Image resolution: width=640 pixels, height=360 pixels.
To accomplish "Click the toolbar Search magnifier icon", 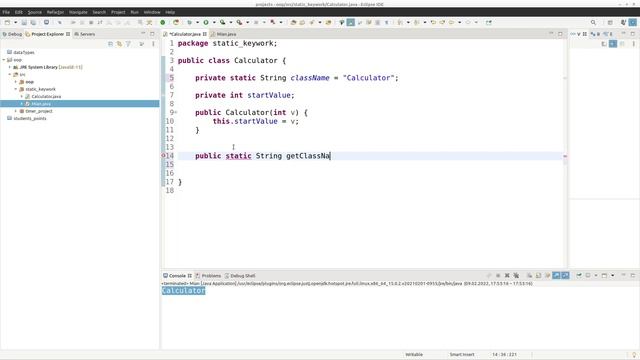I will (593, 22).
